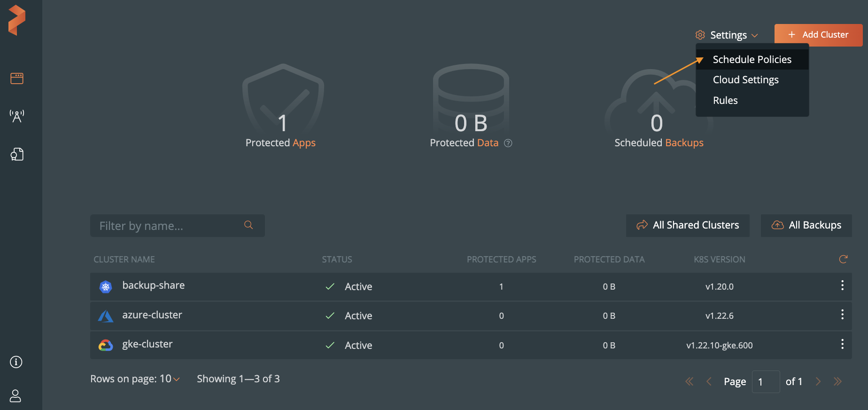Open the documents sidebar icon
868x410 pixels.
pos(17,154)
